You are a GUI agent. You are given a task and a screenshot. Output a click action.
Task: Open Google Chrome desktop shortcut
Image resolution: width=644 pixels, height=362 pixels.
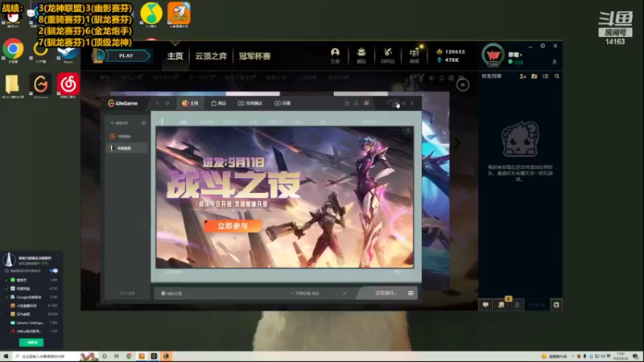(x=13, y=51)
